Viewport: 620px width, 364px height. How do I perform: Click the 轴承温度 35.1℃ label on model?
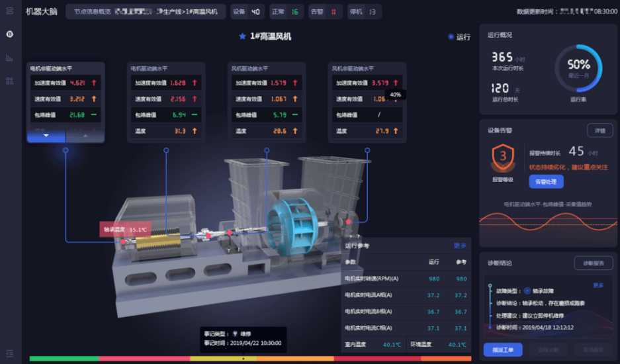126,230
